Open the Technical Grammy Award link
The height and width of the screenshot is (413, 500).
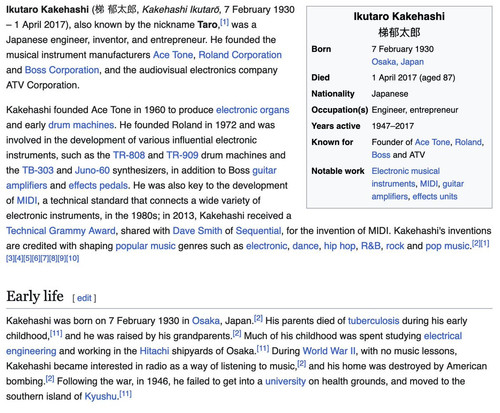[x=61, y=231]
